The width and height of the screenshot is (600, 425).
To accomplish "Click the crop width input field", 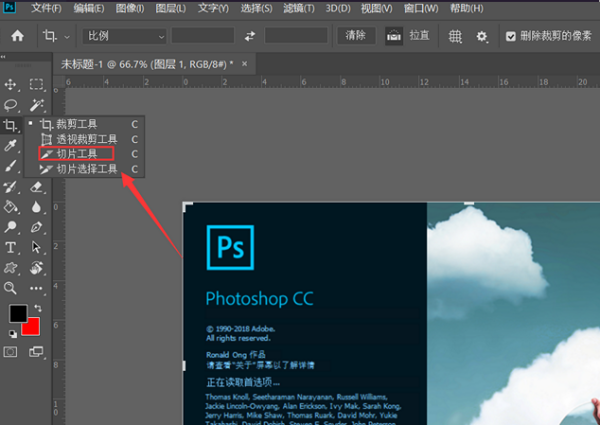I will (x=202, y=36).
